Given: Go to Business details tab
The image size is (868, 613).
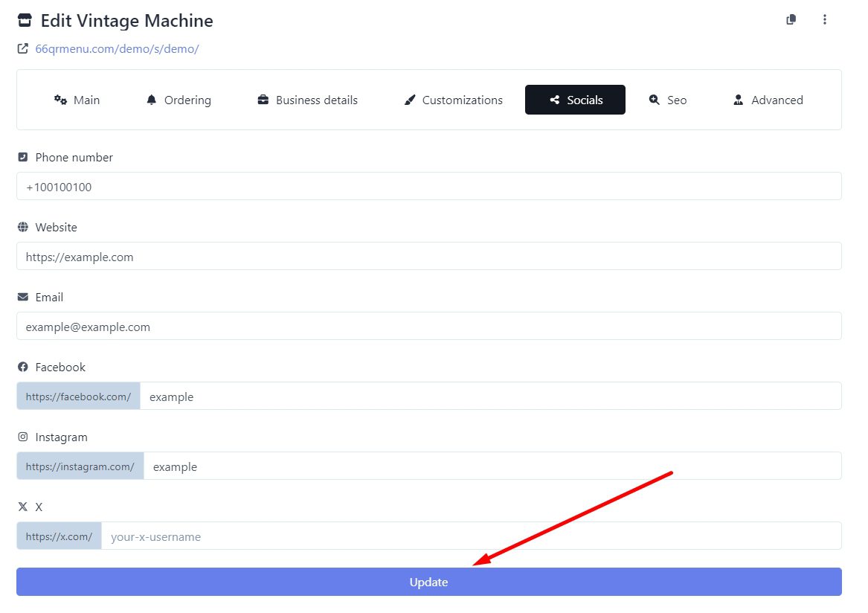Looking at the screenshot, I should pos(307,100).
